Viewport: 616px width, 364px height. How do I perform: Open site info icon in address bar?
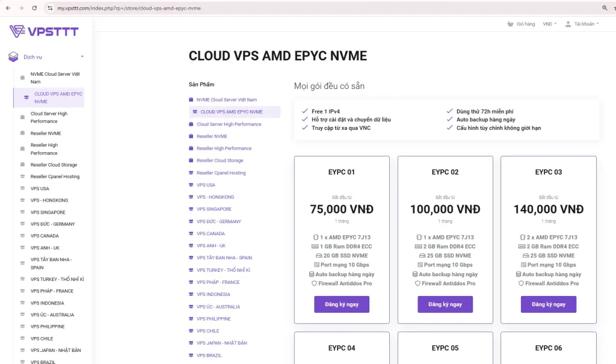[49, 8]
